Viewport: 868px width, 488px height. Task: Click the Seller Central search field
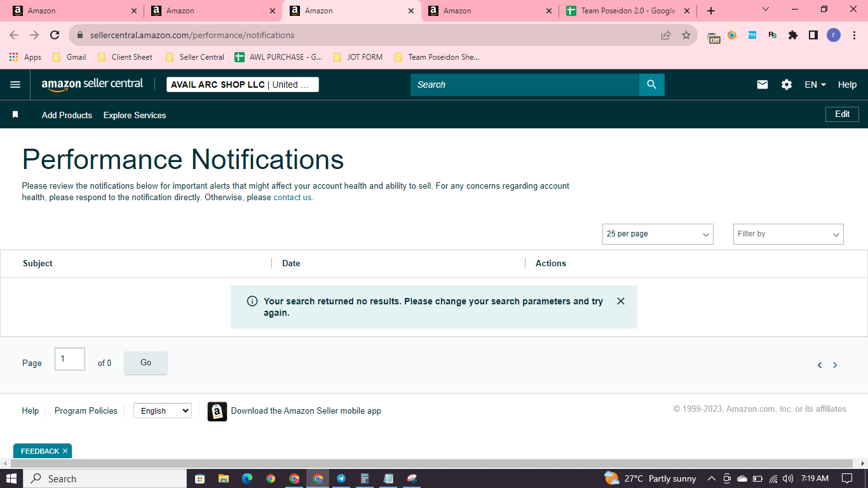click(x=525, y=85)
